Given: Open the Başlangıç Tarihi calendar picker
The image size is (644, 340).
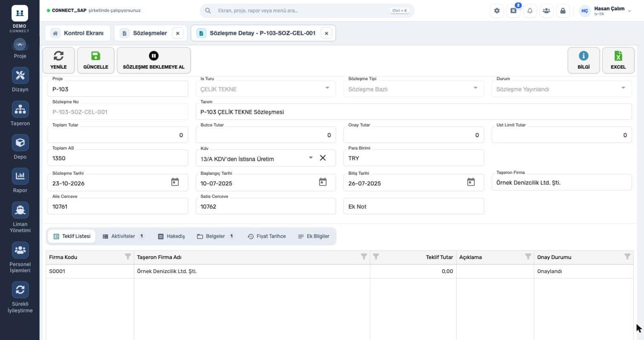Looking at the screenshot, I should pyautogui.click(x=323, y=182).
